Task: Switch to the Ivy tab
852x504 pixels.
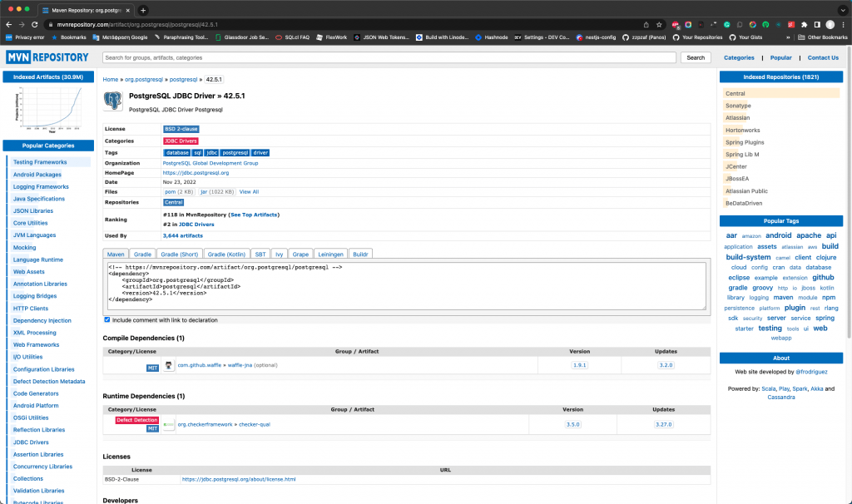Action: point(280,254)
